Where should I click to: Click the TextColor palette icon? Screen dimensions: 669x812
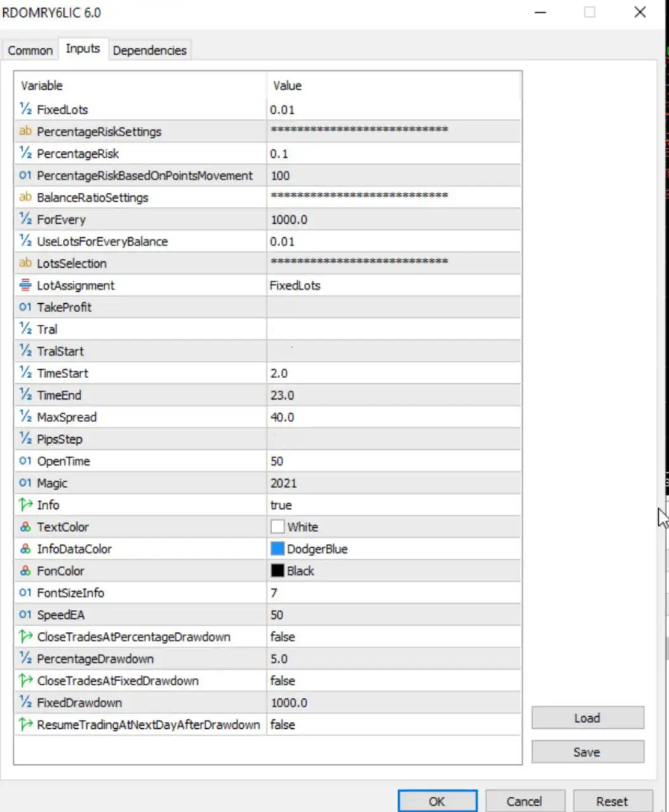pos(25,527)
